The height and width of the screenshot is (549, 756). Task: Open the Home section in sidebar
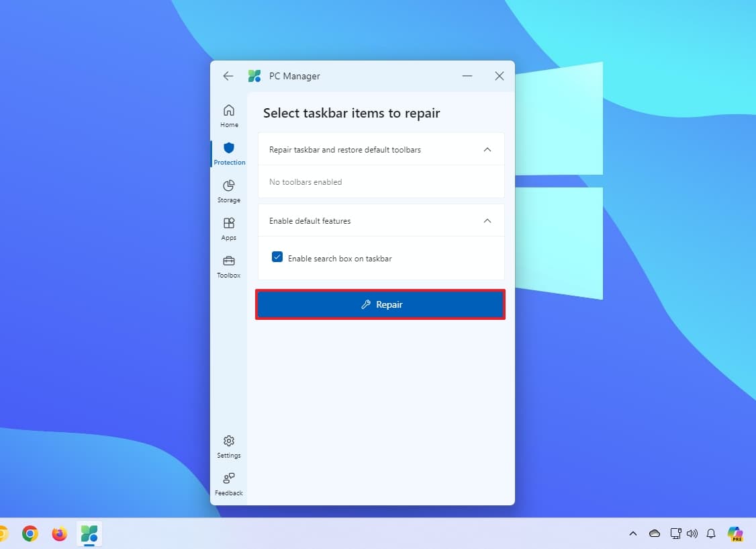pos(229,115)
